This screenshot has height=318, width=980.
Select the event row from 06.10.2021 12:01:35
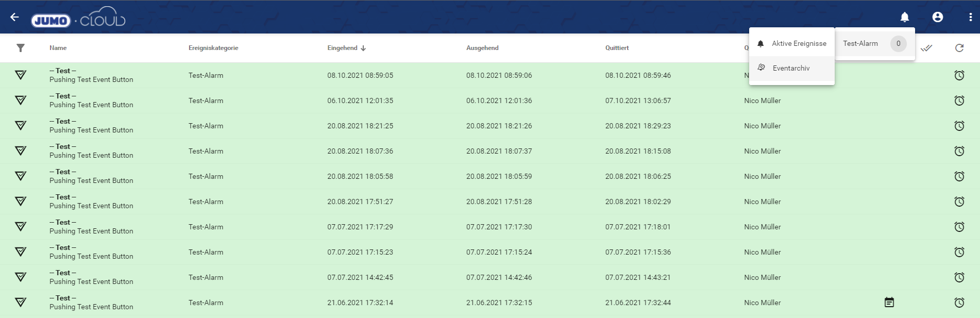(360, 101)
